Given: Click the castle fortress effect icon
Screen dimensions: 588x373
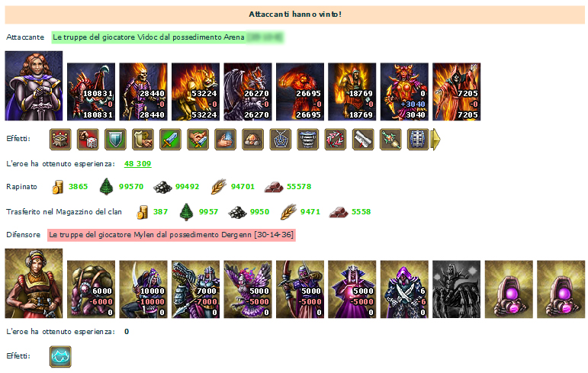Looking at the screenshot, I should point(60,140).
